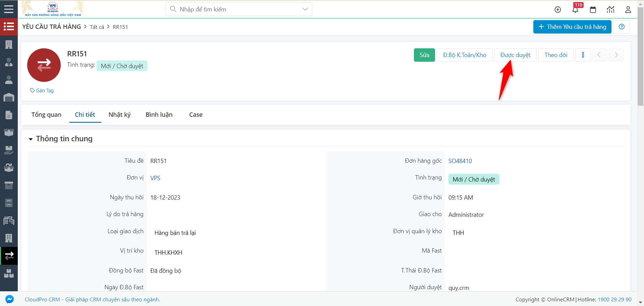Open the box-with-arrows sidebar module
This screenshot has height=306, width=644.
9,167
